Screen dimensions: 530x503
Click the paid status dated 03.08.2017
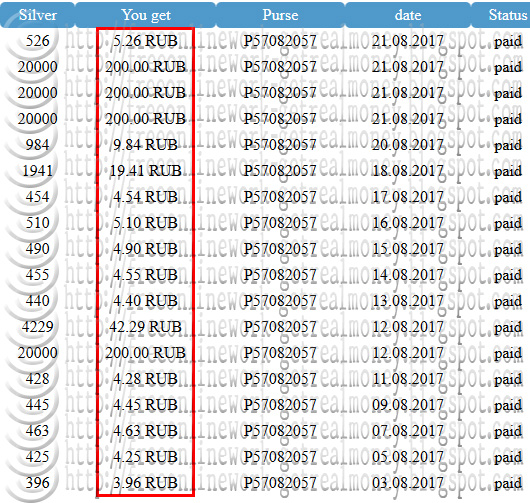click(508, 484)
